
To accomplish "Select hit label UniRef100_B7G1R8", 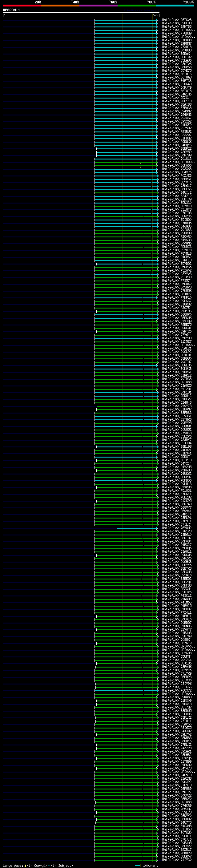I will [x=177, y=531].
